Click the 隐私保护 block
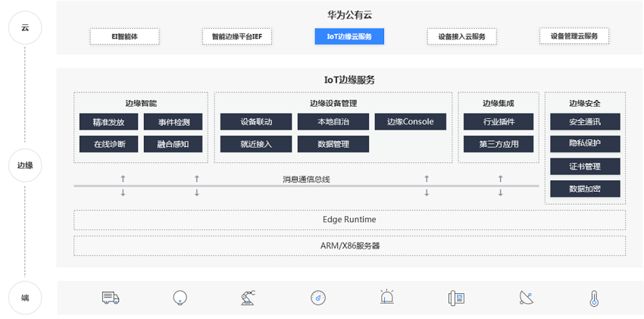Screen dimensions: 644x319 [x=585, y=144]
